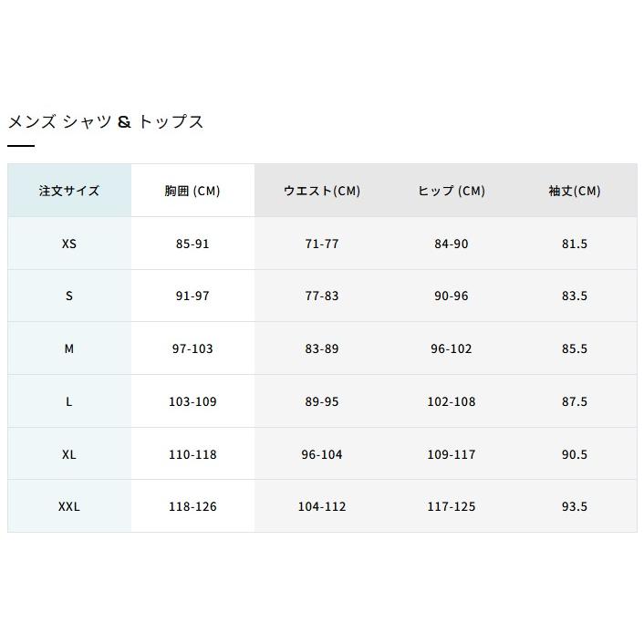This screenshot has width=644, height=644.
Task: Click the ウエスト(CM) column header
Action: coord(322,191)
